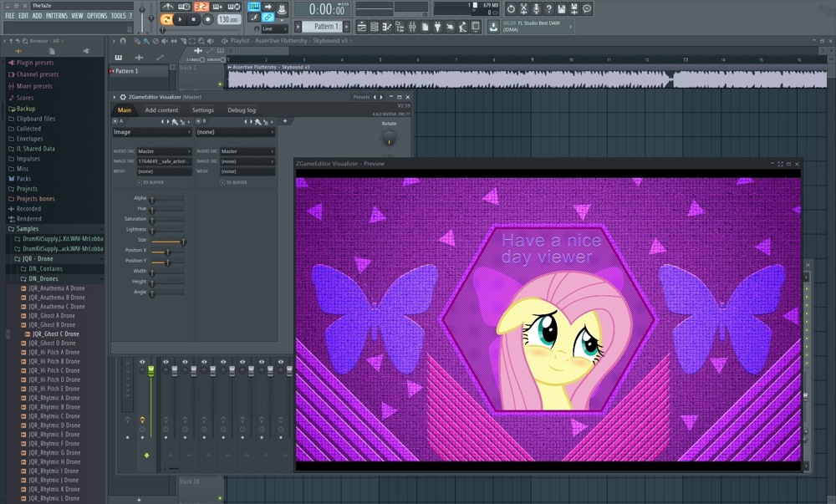This screenshot has width=836, height=504.
Task: Click the project info (copy) icon
Action: pos(425,27)
